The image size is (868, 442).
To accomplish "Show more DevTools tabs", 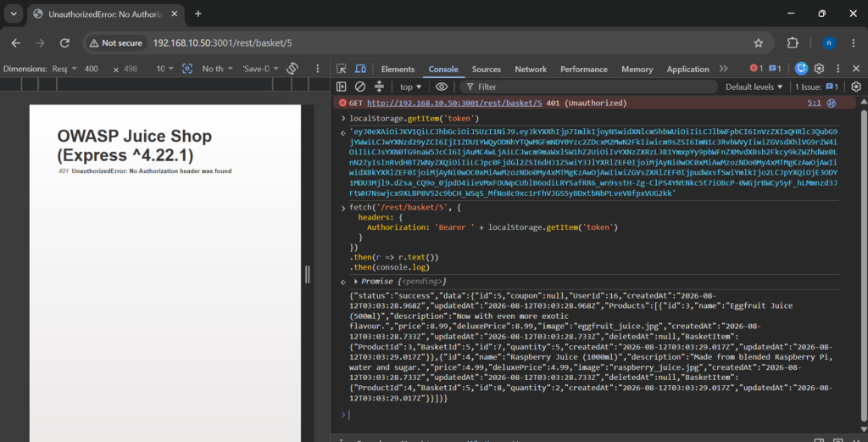I will tap(724, 69).
